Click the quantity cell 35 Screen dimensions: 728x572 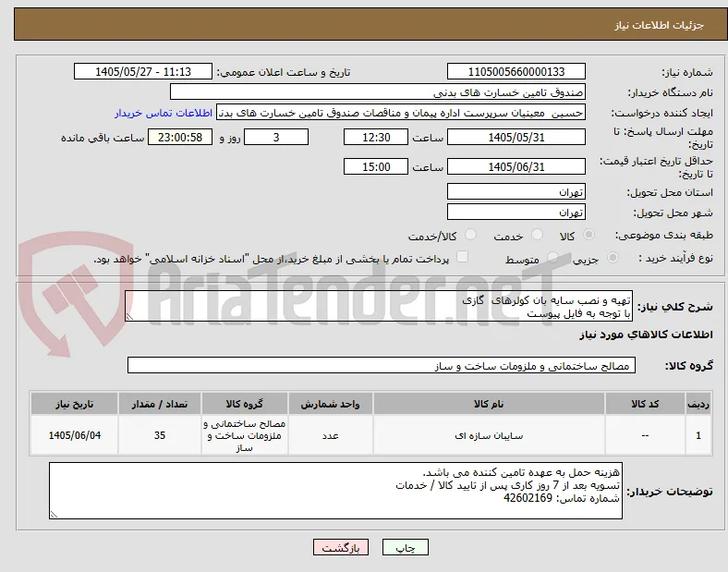[160, 435]
